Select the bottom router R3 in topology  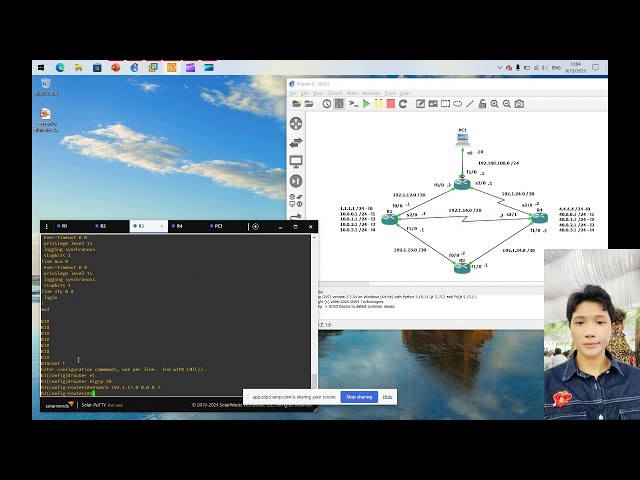pyautogui.click(x=462, y=268)
